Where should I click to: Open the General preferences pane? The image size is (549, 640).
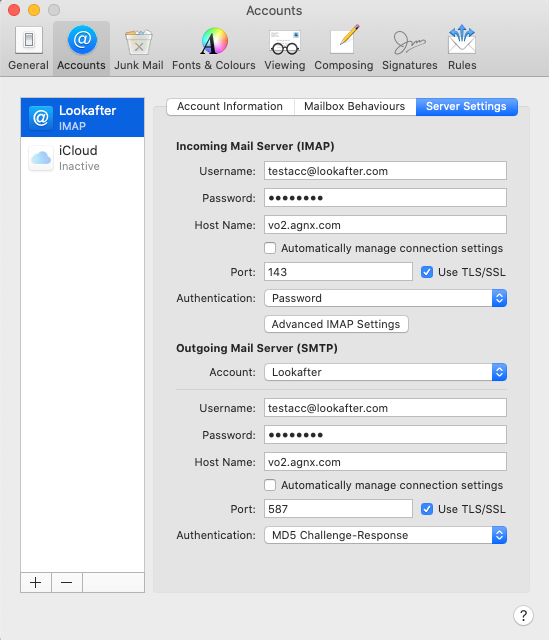28,48
